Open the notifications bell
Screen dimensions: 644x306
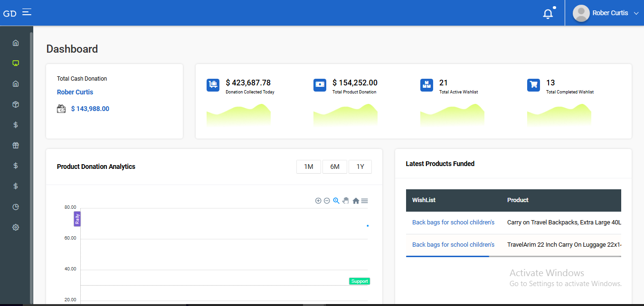[x=548, y=14]
